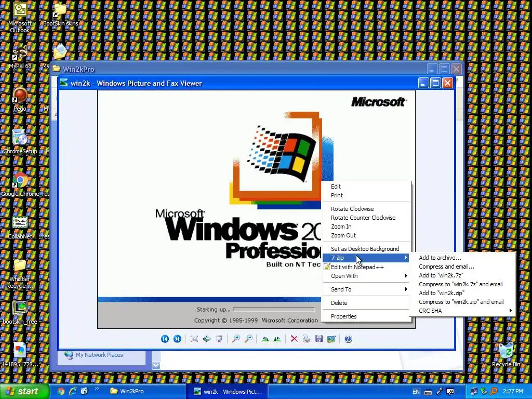Click the Rotate Clockwise toolbar icon

(265, 339)
